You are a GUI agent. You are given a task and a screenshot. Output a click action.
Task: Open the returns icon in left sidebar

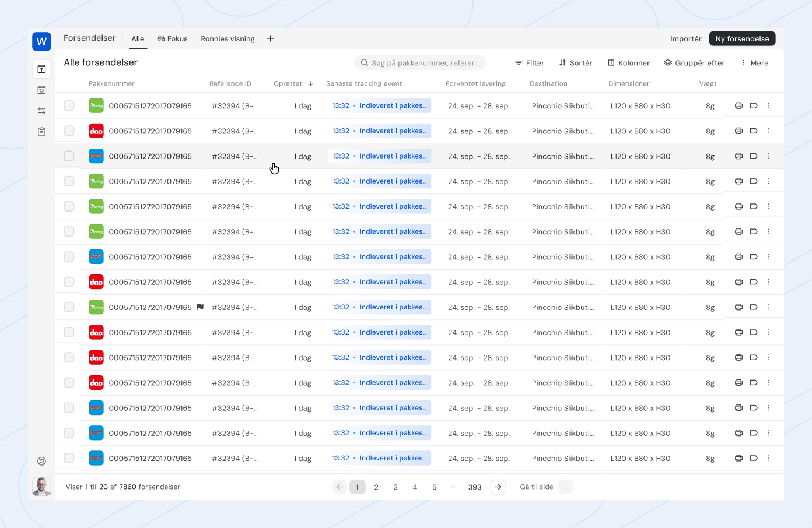[x=41, y=90]
